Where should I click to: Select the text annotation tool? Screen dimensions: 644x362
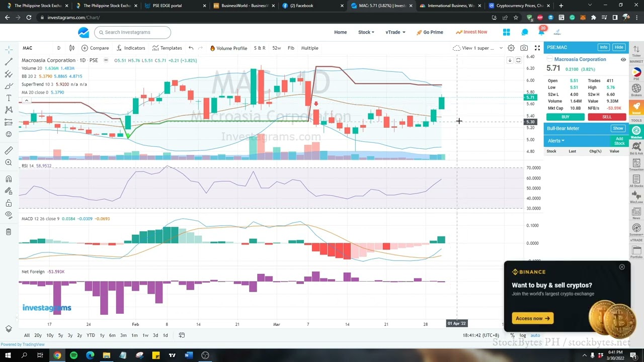(x=9, y=98)
